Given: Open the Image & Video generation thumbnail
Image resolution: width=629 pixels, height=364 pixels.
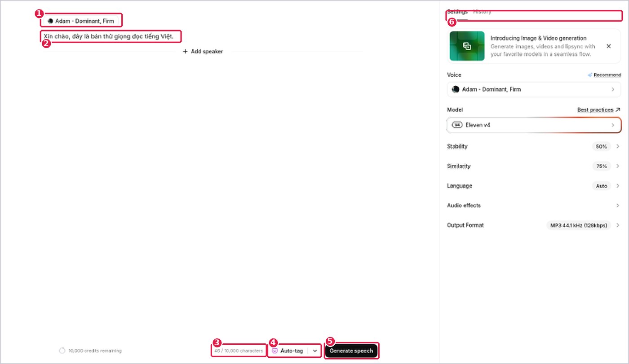Looking at the screenshot, I should tap(467, 46).
